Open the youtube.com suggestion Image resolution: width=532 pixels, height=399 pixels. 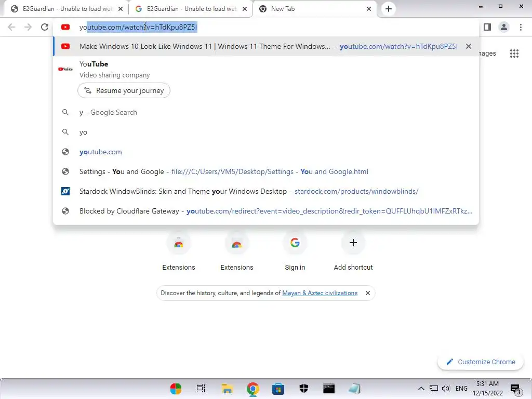tap(266, 152)
